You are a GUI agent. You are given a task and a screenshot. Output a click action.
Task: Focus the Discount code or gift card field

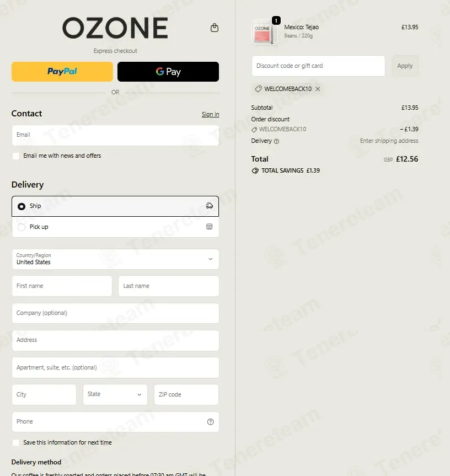point(318,66)
